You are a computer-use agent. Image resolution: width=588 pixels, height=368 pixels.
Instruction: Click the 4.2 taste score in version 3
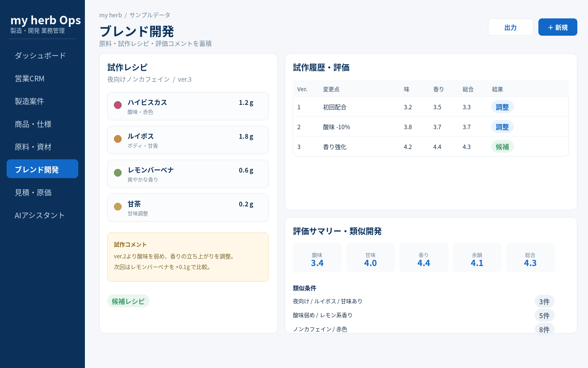[x=408, y=147]
